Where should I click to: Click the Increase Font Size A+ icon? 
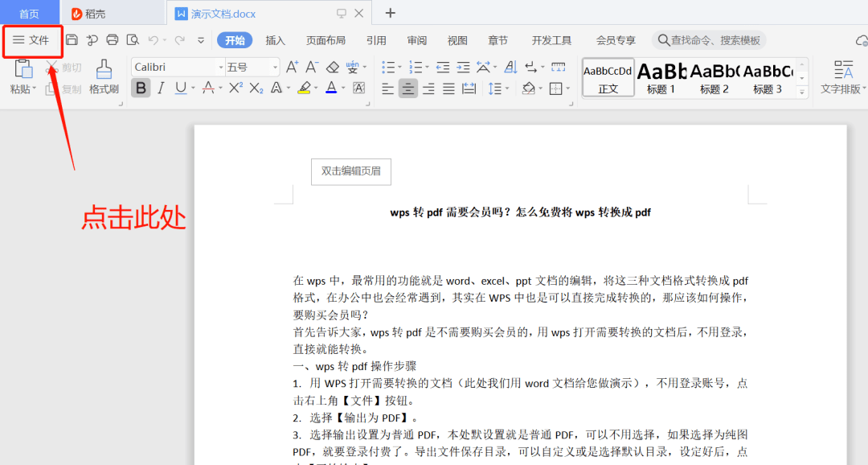(293, 67)
